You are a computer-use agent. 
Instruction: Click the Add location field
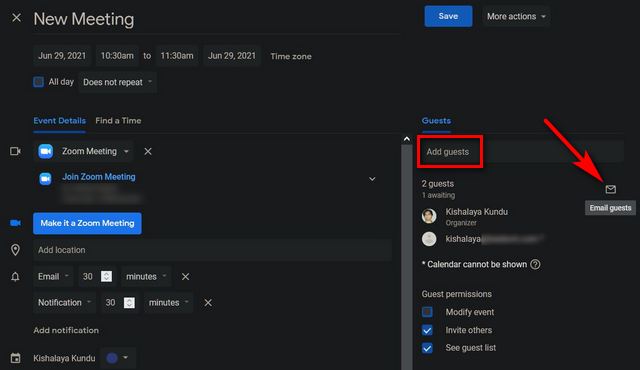tap(213, 250)
